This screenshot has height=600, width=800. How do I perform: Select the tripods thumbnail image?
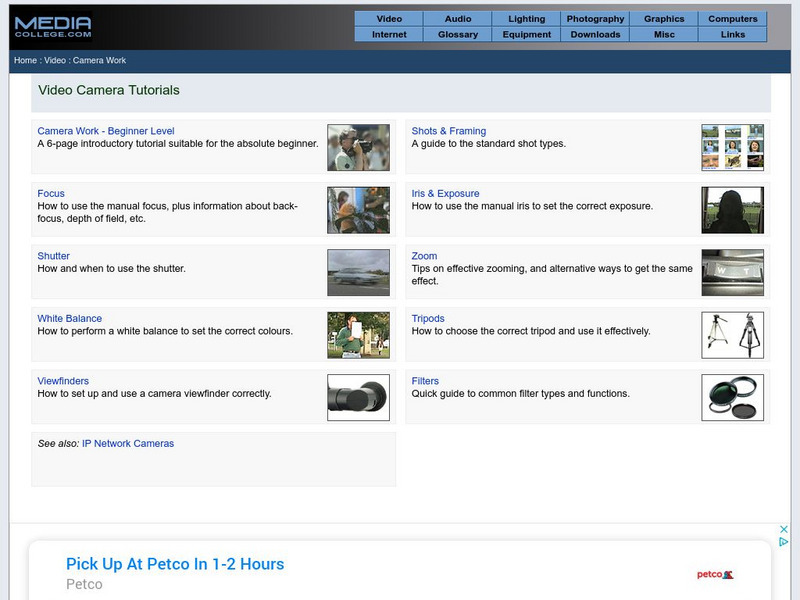click(732, 335)
